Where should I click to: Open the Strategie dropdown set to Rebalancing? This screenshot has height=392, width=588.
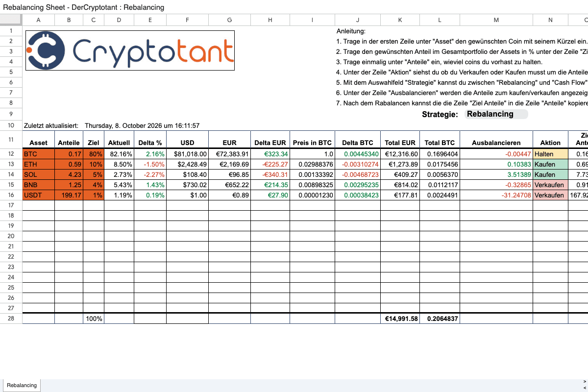[496, 114]
